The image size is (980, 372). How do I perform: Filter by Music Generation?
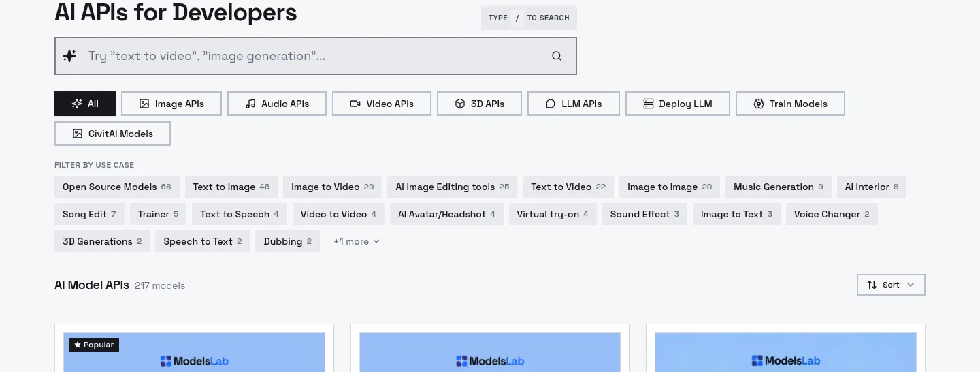click(779, 187)
